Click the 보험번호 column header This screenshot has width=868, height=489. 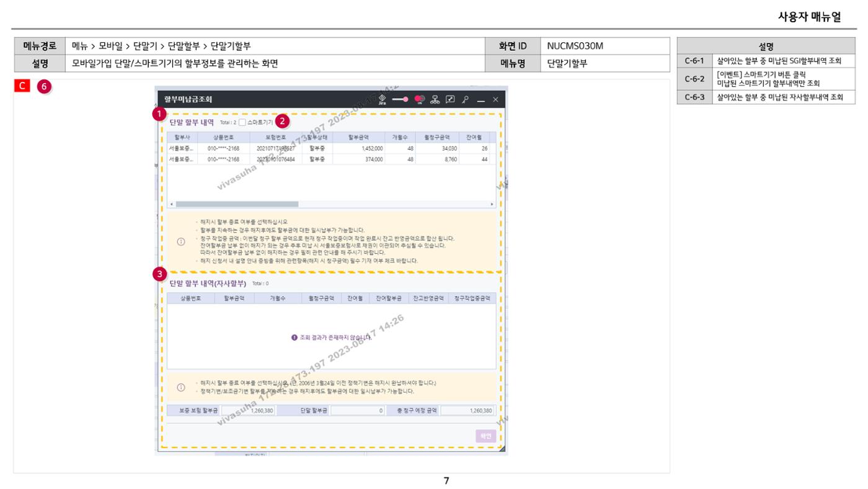click(x=276, y=137)
